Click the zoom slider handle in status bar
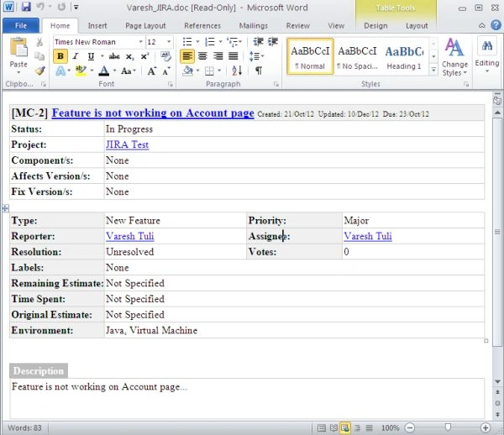504x435 pixels. click(x=448, y=427)
